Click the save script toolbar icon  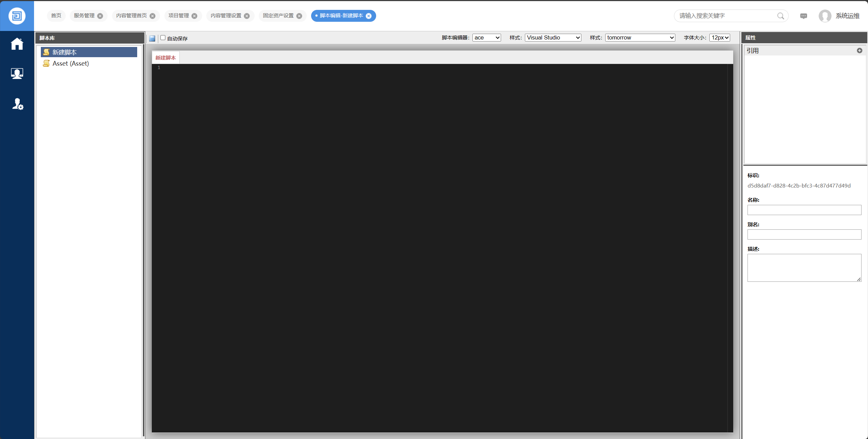pos(152,38)
